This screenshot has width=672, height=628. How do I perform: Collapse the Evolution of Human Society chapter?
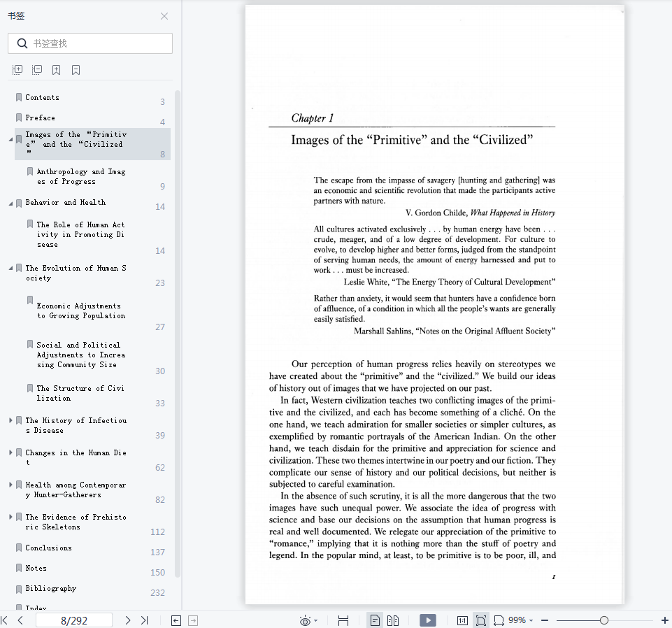point(10,269)
